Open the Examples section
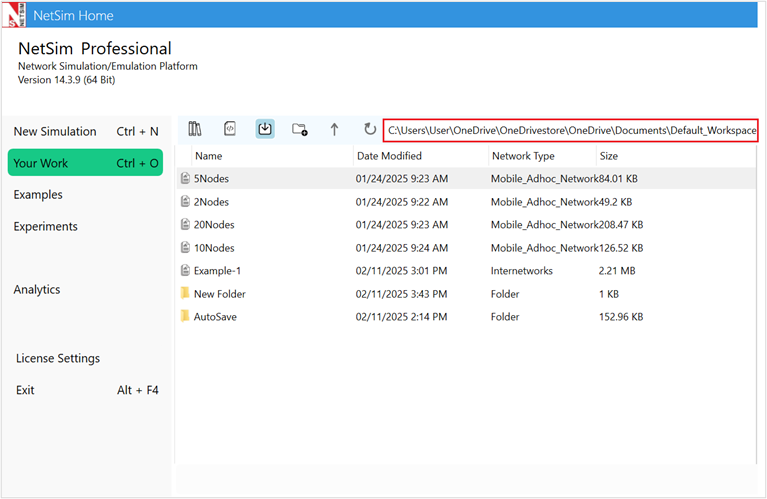The height and width of the screenshot is (499, 767). tap(38, 195)
